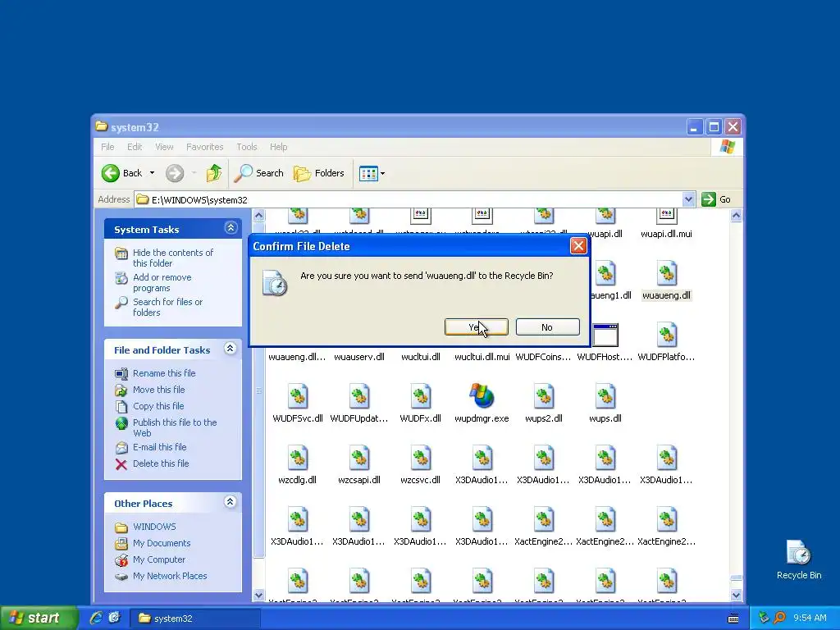This screenshot has height=630, width=840.
Task: Click the tray magnifier icon
Action: 779,618
